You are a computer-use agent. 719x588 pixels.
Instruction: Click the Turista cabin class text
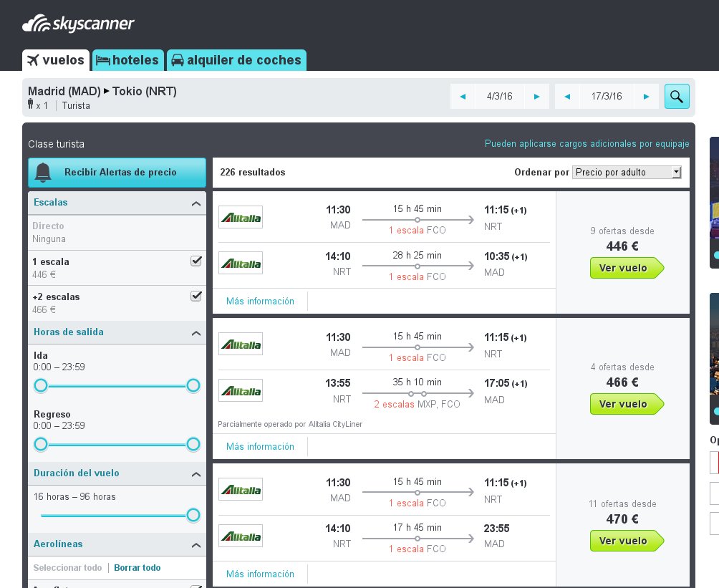pos(76,106)
